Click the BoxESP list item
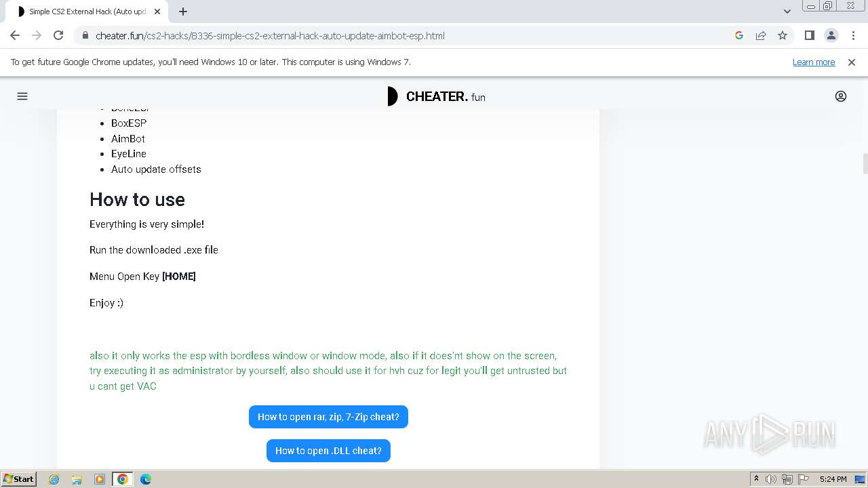 tap(129, 123)
